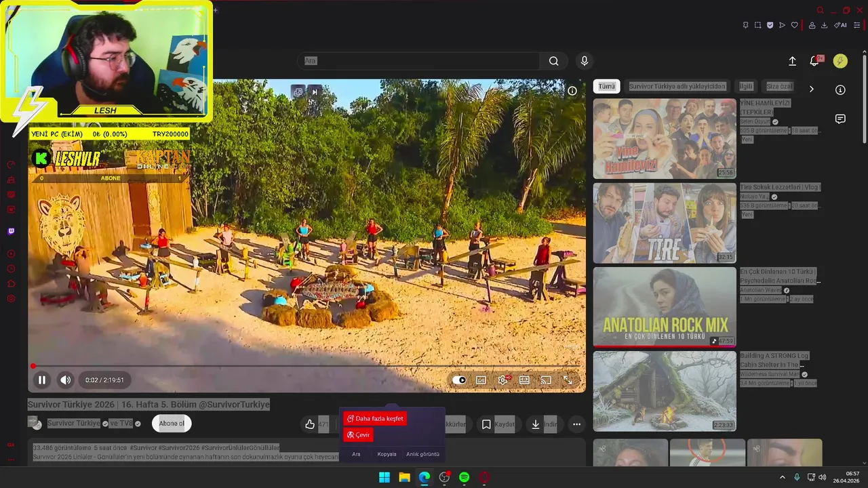Open Opera ad blocker shield icon

[770, 25]
